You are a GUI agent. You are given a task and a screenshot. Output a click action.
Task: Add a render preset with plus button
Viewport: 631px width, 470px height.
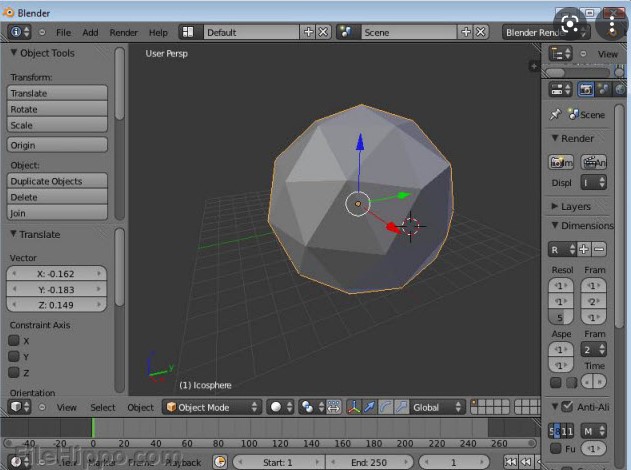pos(584,249)
